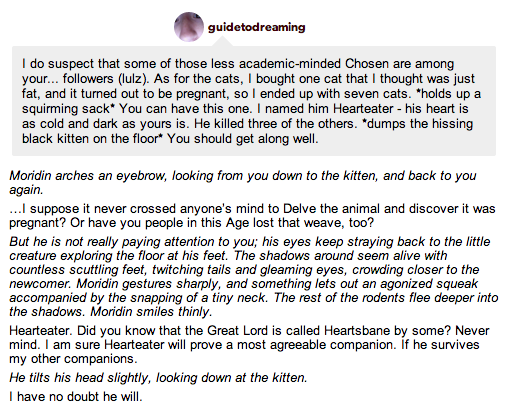Click 'my other companions.' line
Screen dimensions: 507x410
point(73,359)
